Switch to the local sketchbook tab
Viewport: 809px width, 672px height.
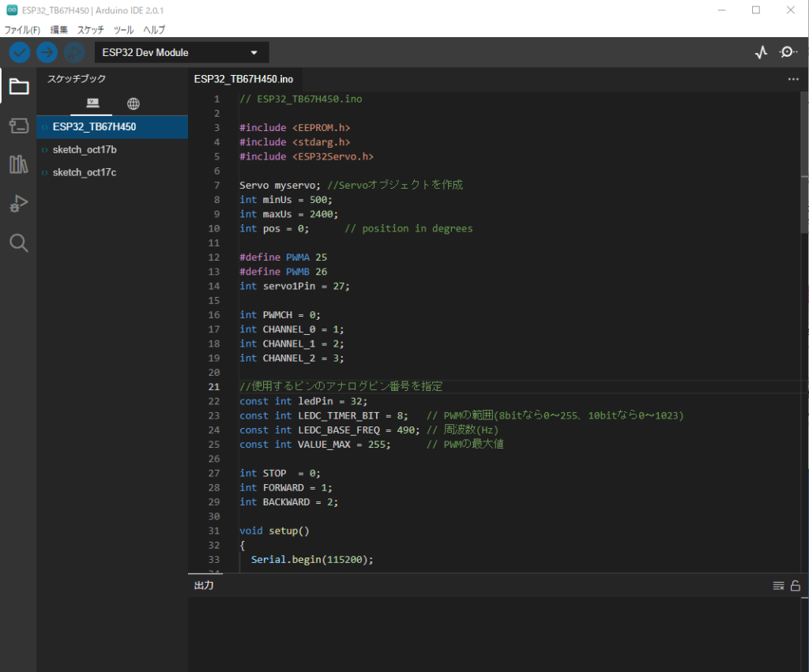(x=92, y=103)
